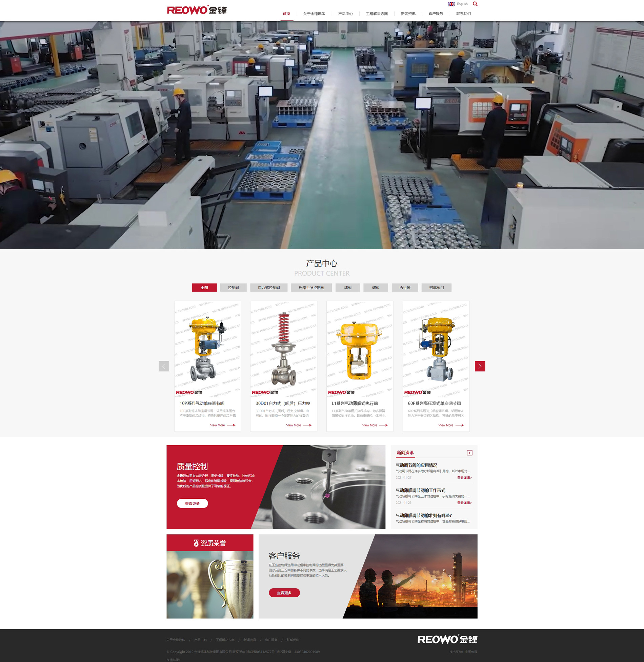Click 查看详细 link for 气动薄膜调节阀的工作形式

[464, 503]
